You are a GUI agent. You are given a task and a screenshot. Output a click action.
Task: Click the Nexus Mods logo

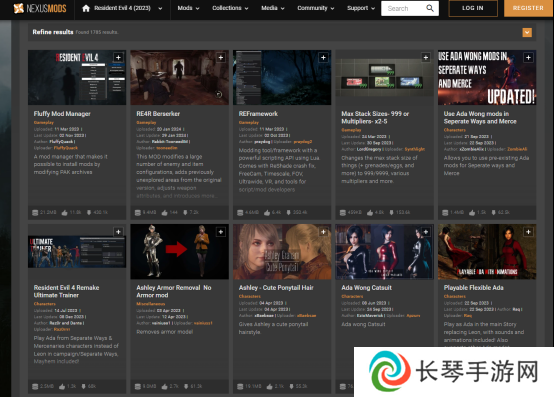pyautogui.click(x=40, y=8)
